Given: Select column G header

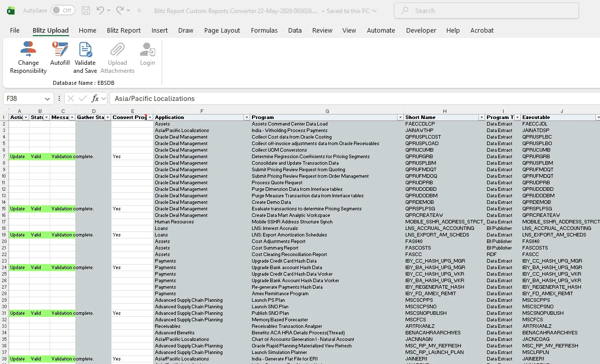Looking at the screenshot, I should [x=327, y=111].
